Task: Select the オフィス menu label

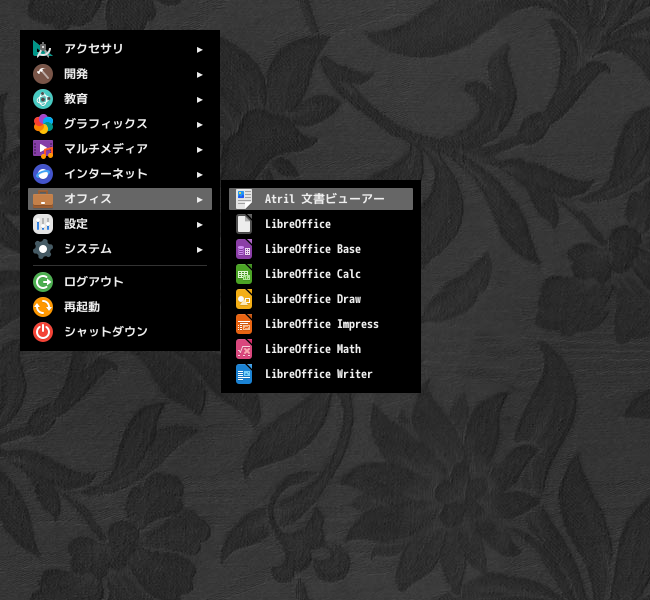Action: (x=88, y=199)
